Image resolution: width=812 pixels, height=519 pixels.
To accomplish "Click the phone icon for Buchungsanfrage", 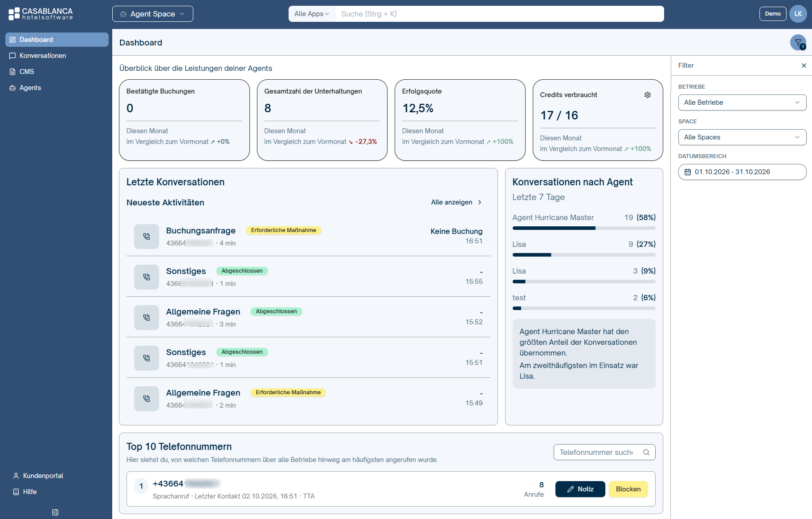I will pos(147,237).
